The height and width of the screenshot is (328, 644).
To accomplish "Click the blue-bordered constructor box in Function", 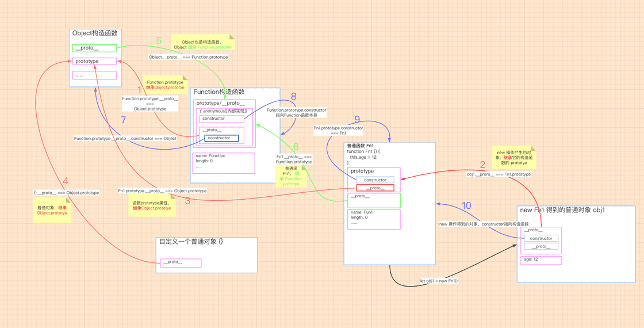I will pyautogui.click(x=221, y=138).
